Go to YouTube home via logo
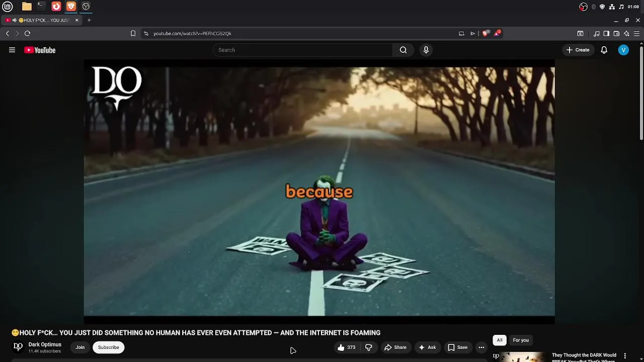644x362 pixels. (40, 50)
